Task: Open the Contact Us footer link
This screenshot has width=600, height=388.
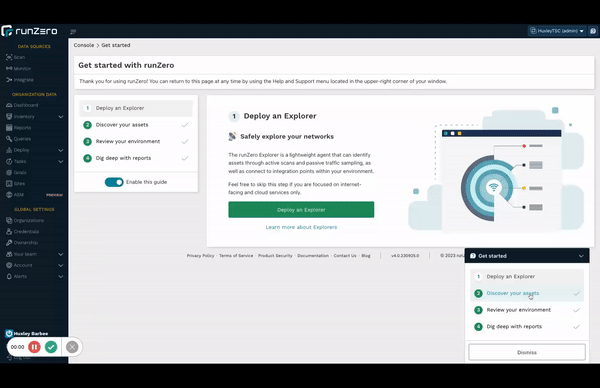Action: click(x=345, y=256)
